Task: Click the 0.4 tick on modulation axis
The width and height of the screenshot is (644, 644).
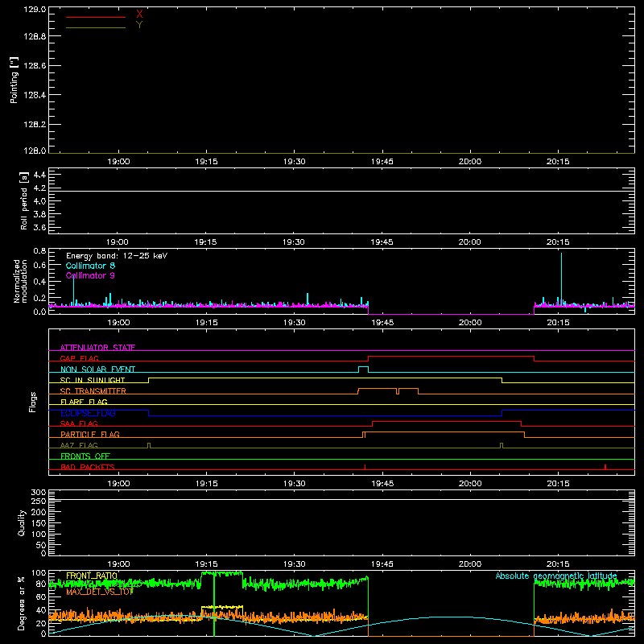Action: (39, 282)
